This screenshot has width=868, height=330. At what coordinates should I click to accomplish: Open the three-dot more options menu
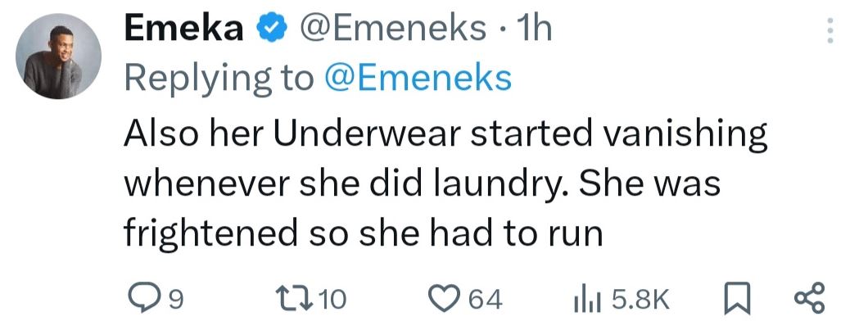point(830,32)
